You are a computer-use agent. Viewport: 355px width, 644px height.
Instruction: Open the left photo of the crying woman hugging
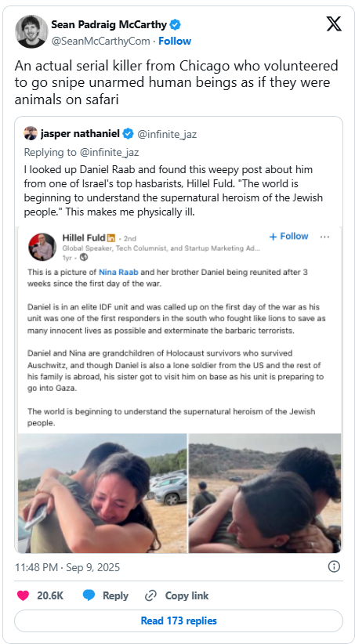tap(102, 494)
